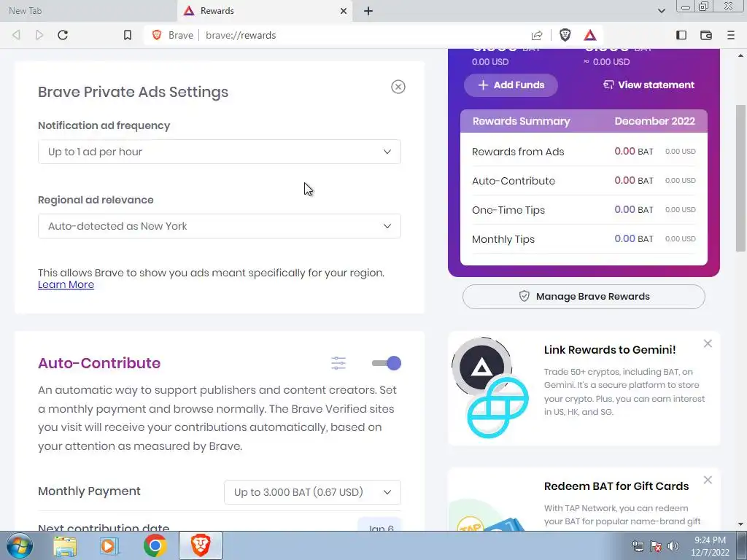Screen dimensions: 747x560
Task: Bookmark this page via bookmark icon
Action: pos(127,35)
